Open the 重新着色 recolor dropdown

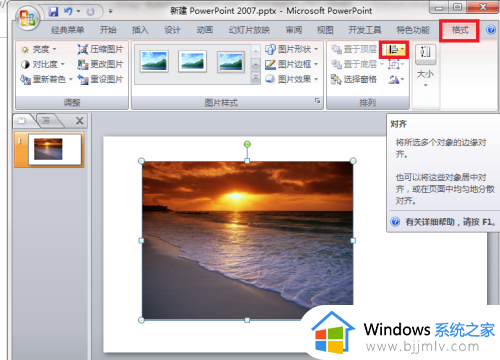46,79
